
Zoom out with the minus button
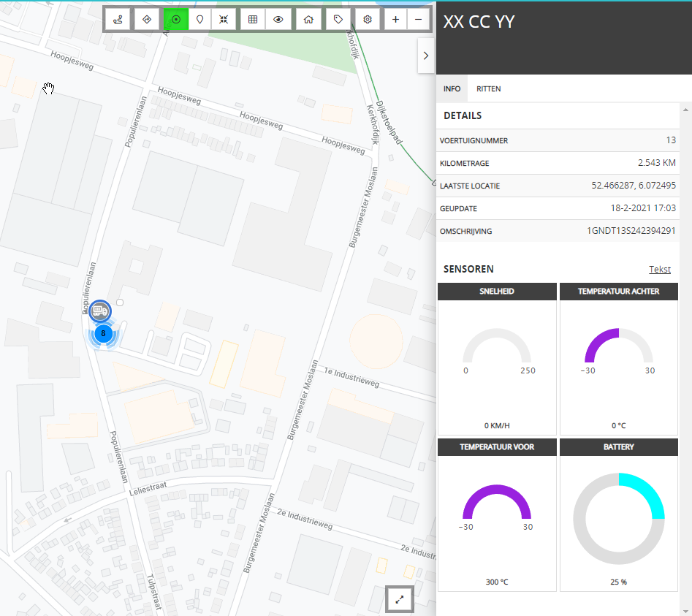coord(419,20)
